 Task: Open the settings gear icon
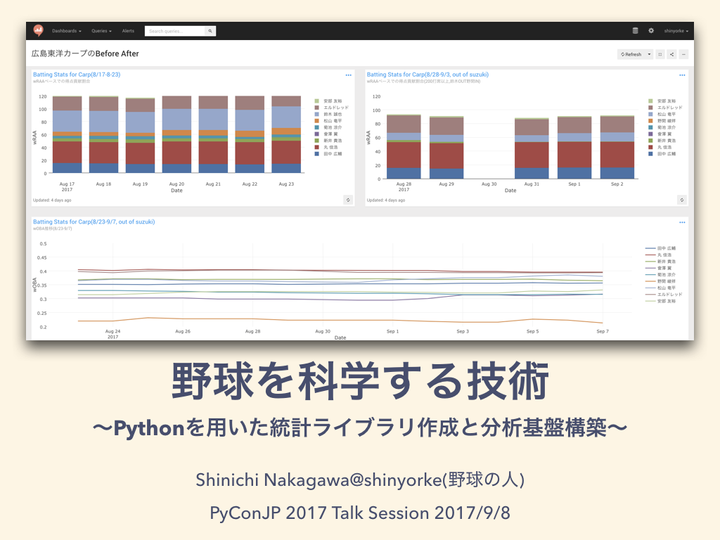pos(651,31)
